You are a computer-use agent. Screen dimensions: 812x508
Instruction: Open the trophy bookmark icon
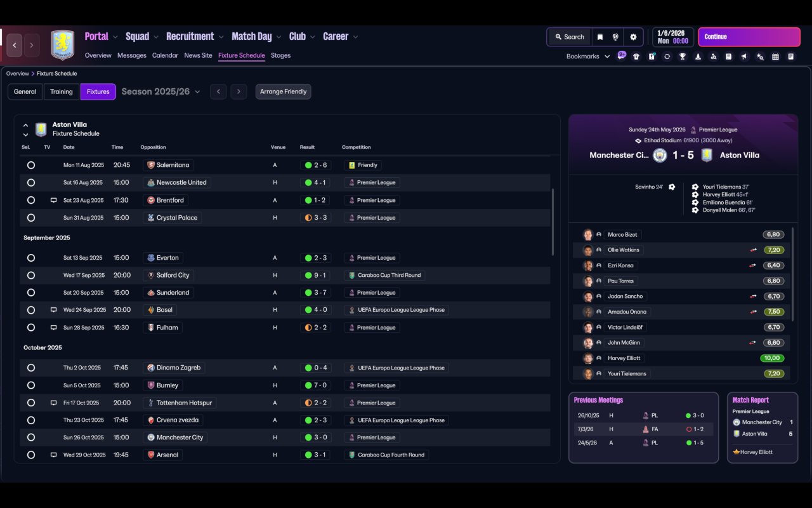click(x=683, y=57)
